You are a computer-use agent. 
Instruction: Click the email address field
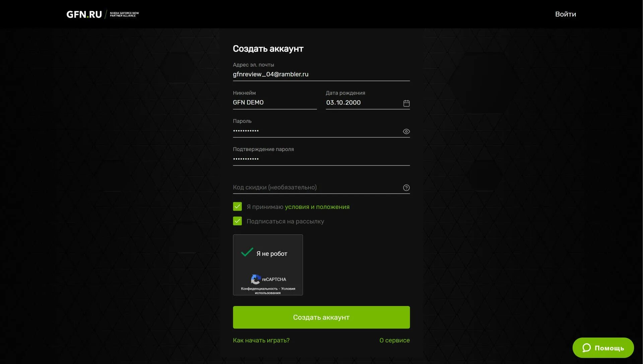pyautogui.click(x=321, y=74)
